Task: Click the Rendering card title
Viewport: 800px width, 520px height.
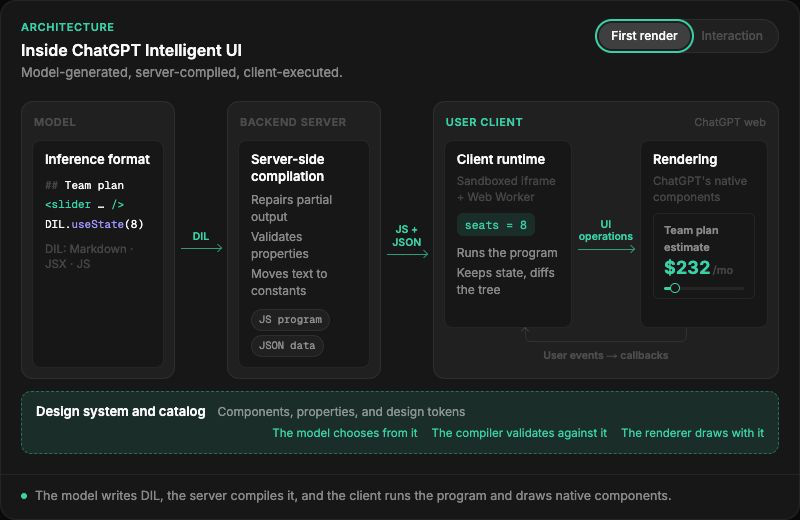Action: [685, 159]
